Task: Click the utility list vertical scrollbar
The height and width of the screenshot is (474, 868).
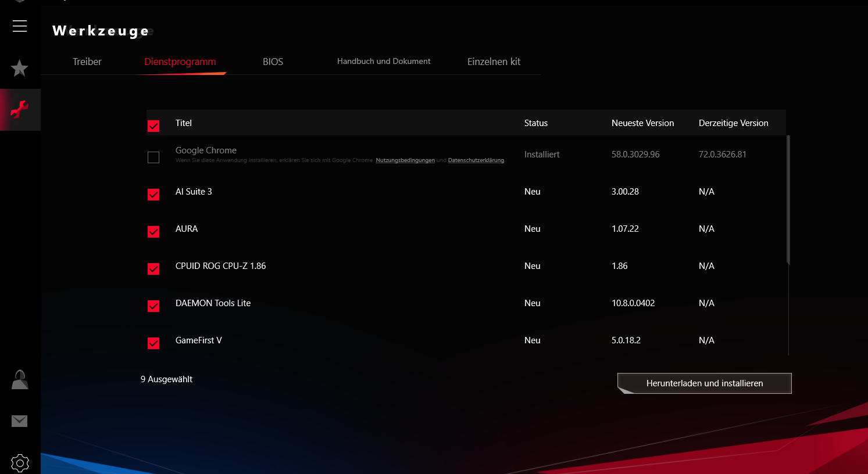Action: coord(788,200)
